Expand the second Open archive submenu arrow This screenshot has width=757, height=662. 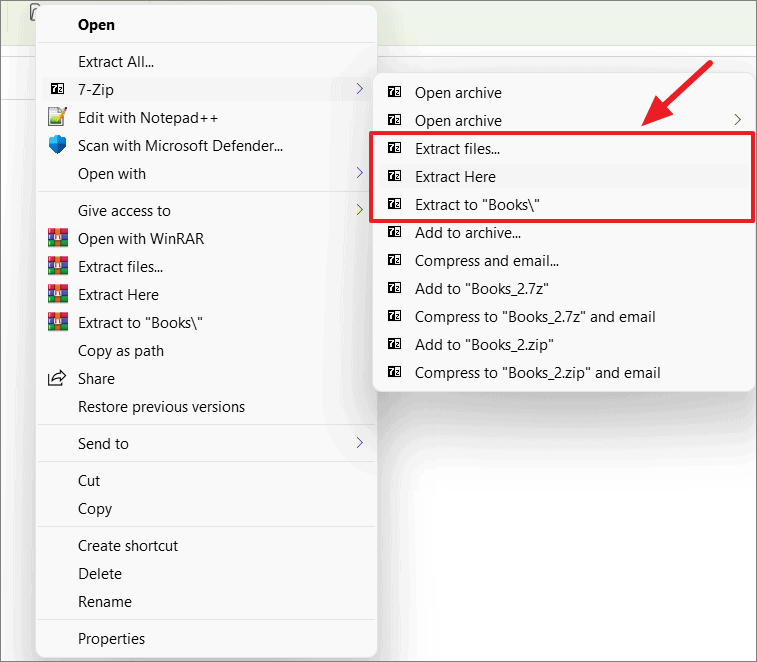click(737, 119)
